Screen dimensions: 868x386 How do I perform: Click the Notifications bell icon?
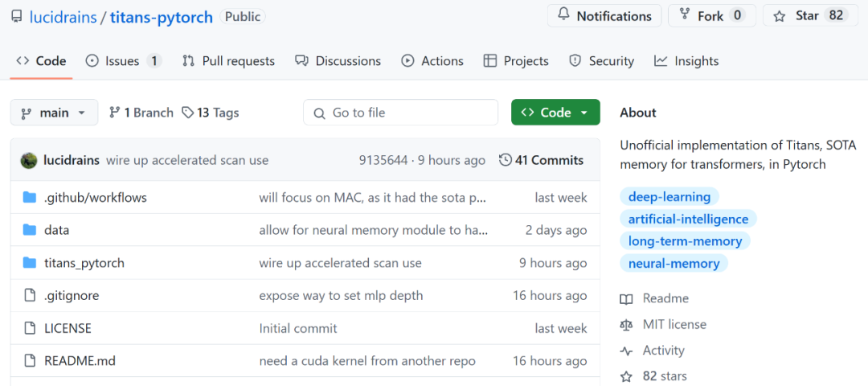point(563,15)
